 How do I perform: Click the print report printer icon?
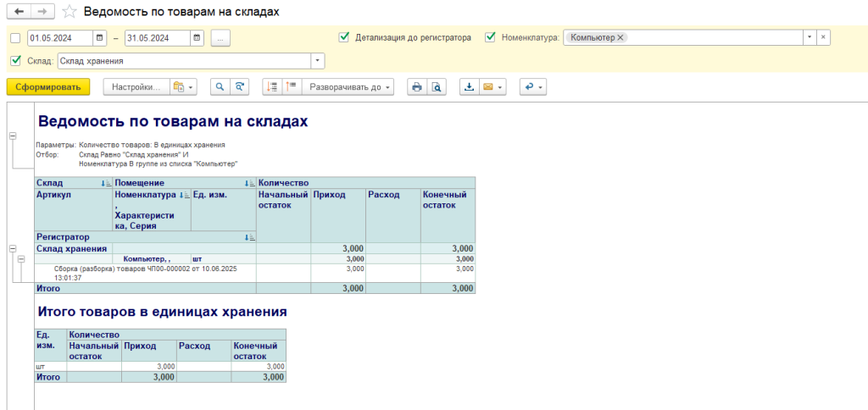416,86
